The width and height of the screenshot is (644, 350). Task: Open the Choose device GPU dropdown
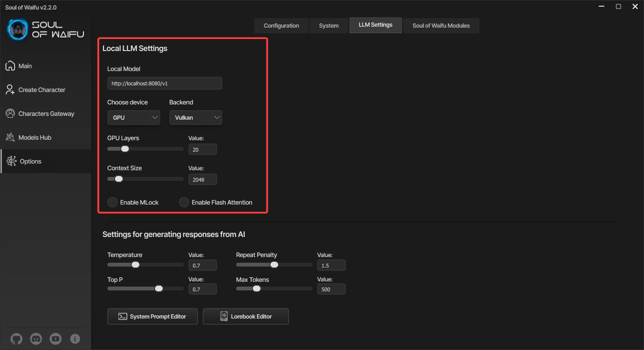[x=134, y=117]
